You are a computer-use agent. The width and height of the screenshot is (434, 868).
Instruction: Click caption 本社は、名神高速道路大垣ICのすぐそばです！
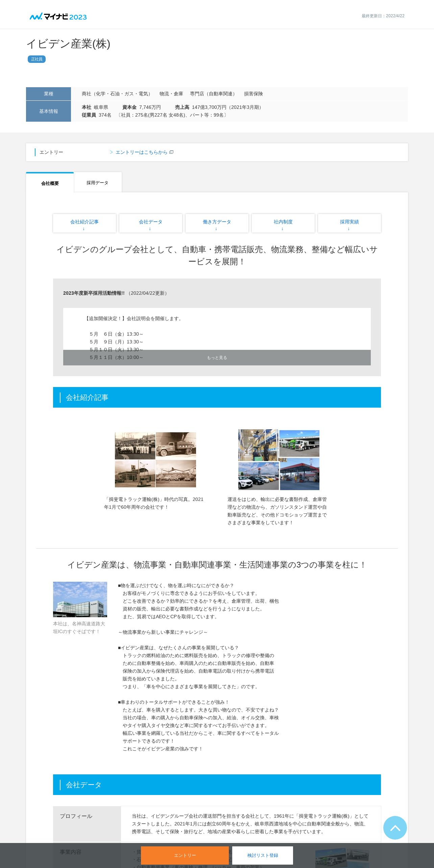79,627
